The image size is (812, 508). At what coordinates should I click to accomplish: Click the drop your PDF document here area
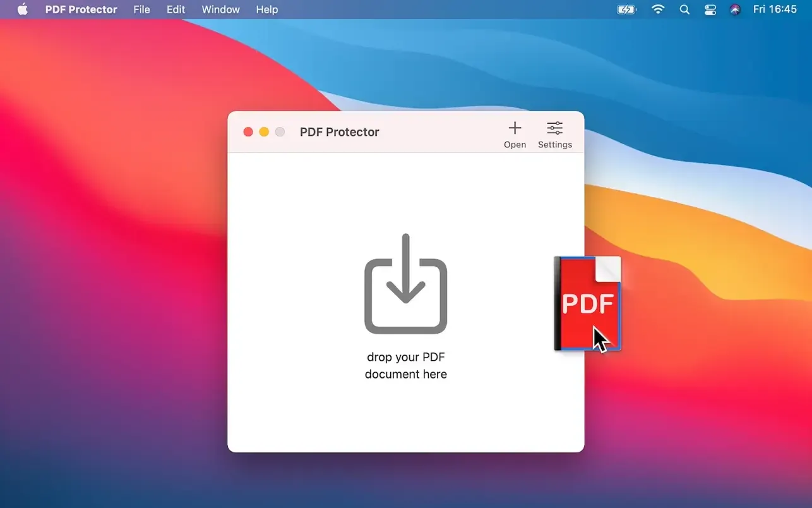click(405, 365)
